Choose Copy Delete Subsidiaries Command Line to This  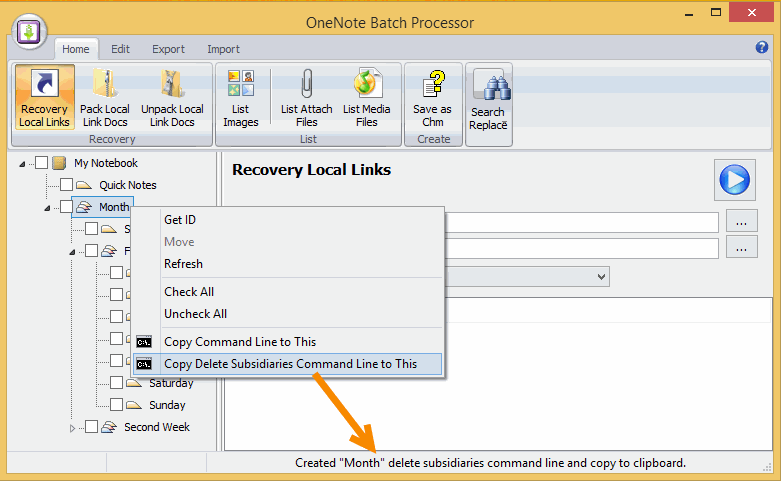click(287, 364)
